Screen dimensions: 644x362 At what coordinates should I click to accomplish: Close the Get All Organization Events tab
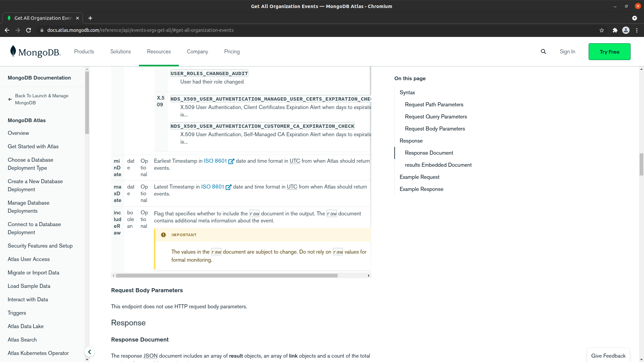click(x=78, y=18)
